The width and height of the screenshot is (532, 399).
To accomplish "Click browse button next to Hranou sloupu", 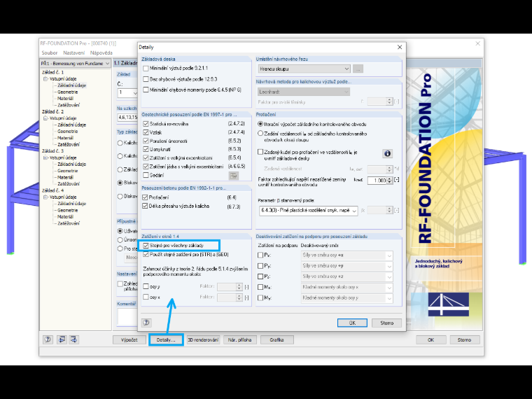I will coord(358,69).
